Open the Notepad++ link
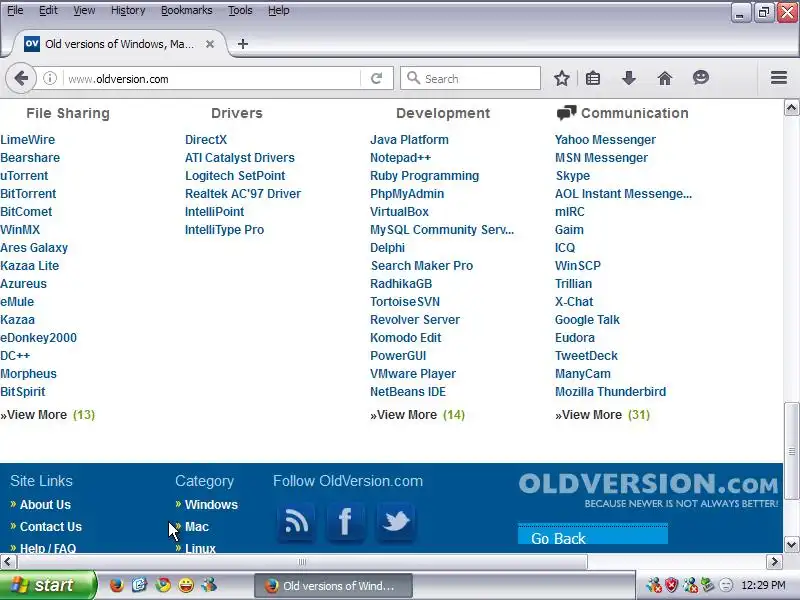Viewport: 800px width, 600px height. (401, 158)
